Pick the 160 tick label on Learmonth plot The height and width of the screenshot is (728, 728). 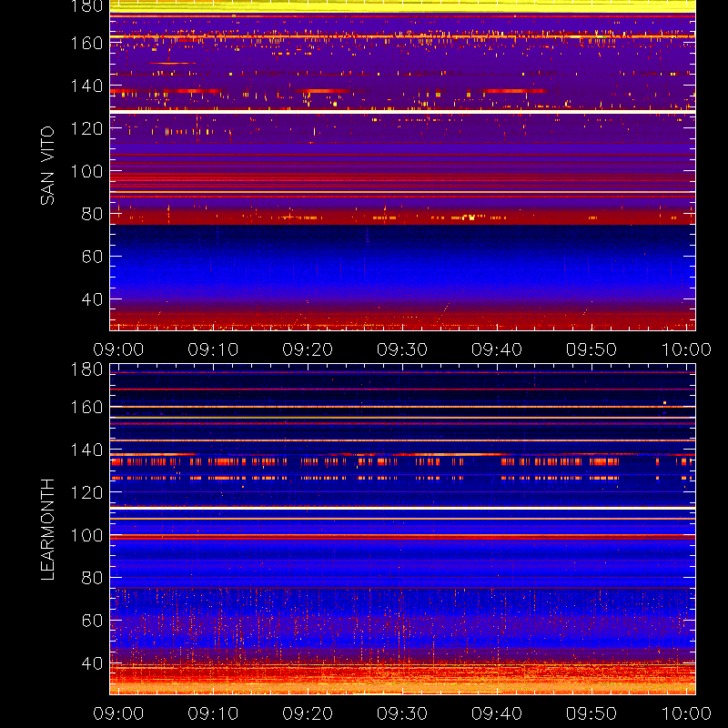coord(86,407)
